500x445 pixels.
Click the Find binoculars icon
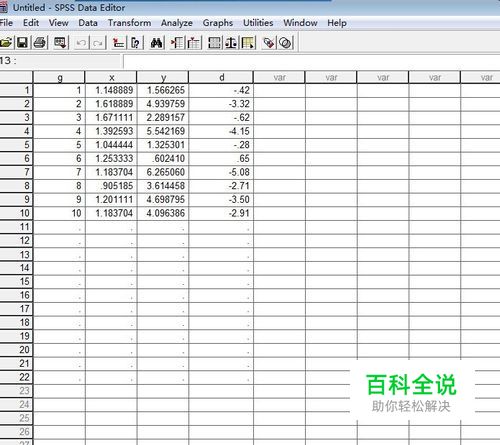[156, 43]
